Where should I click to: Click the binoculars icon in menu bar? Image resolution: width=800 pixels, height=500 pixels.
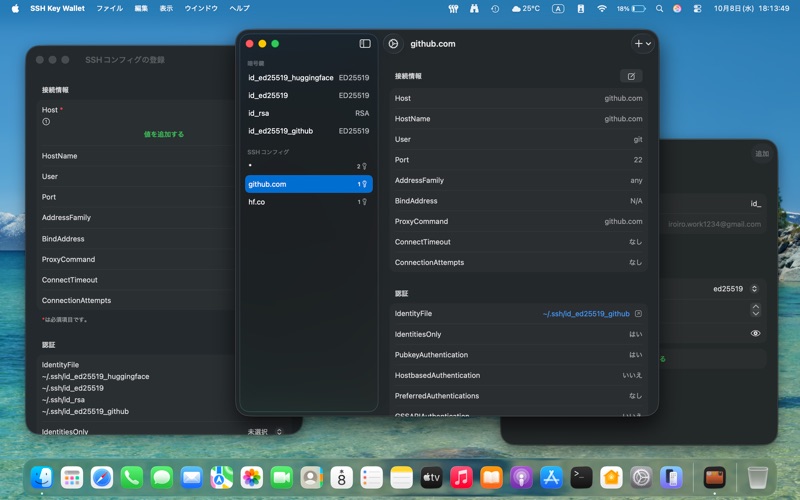[x=474, y=8]
